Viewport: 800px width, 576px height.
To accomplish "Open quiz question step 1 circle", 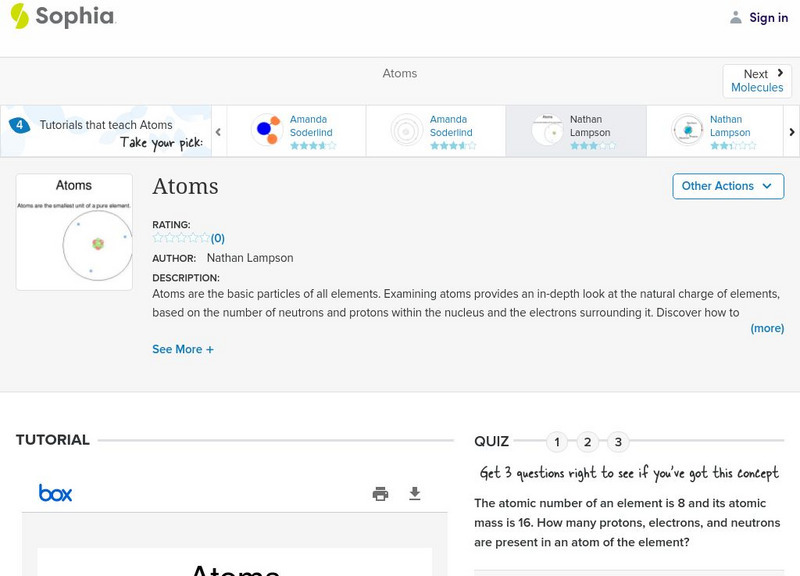I will (x=557, y=441).
